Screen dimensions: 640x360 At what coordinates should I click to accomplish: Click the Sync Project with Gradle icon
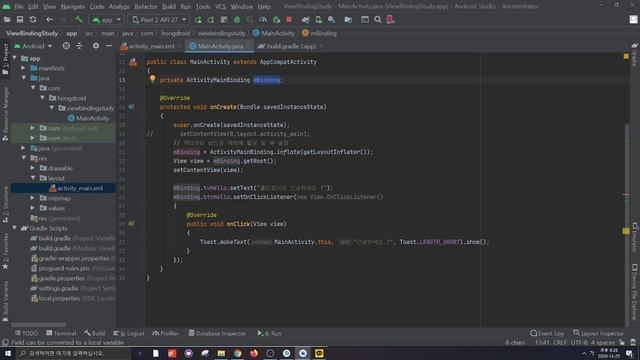[x=305, y=20]
